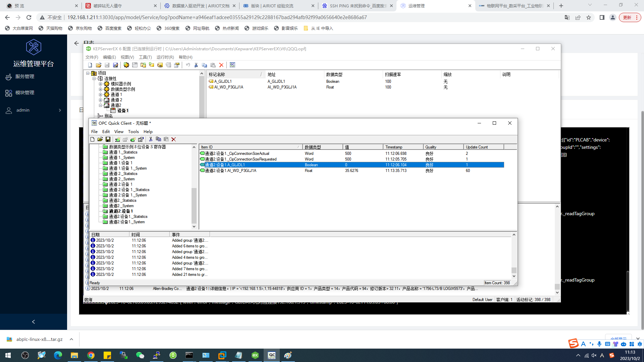
Task: Bookmark page with star icon
Action: [x=589, y=17]
